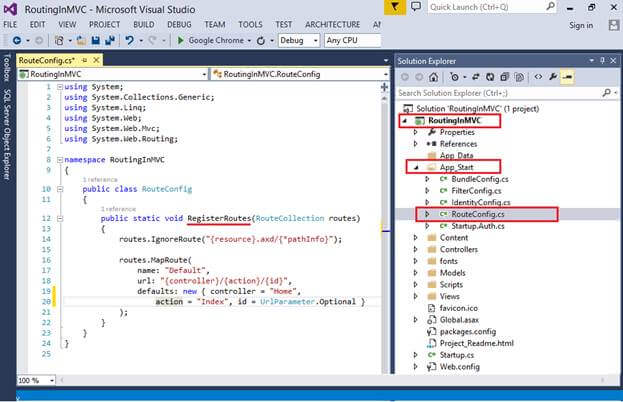Click the Pending Changes Filter icon
The height and width of the screenshot is (402, 623).
pos(455,77)
